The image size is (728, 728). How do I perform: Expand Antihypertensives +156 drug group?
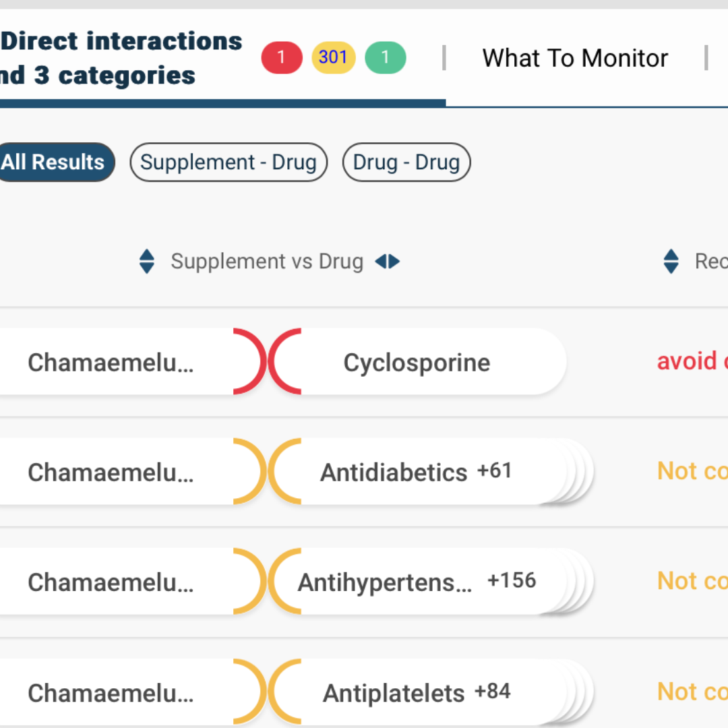click(417, 582)
